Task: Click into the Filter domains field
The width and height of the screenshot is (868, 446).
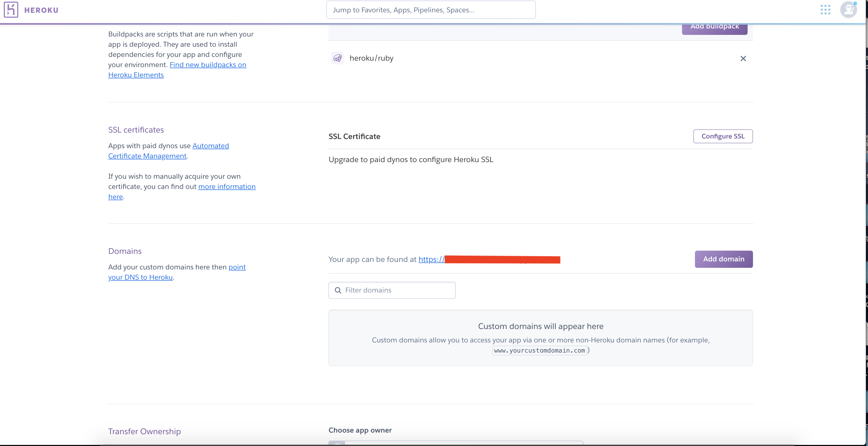Action: point(398,290)
